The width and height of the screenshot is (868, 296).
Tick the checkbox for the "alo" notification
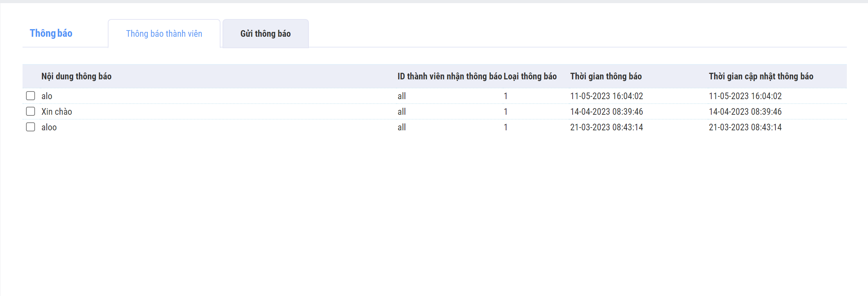coord(31,96)
